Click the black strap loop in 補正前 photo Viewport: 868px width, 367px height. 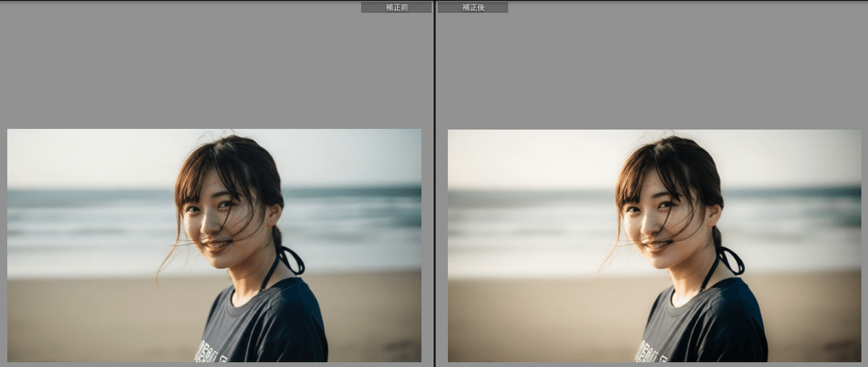pos(292,261)
